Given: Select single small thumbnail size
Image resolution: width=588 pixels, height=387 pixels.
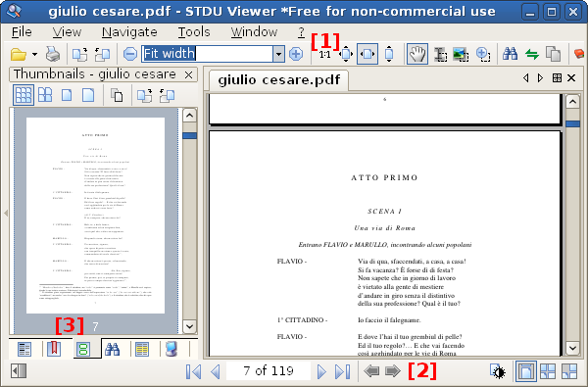Looking at the screenshot, I should pos(67,95).
